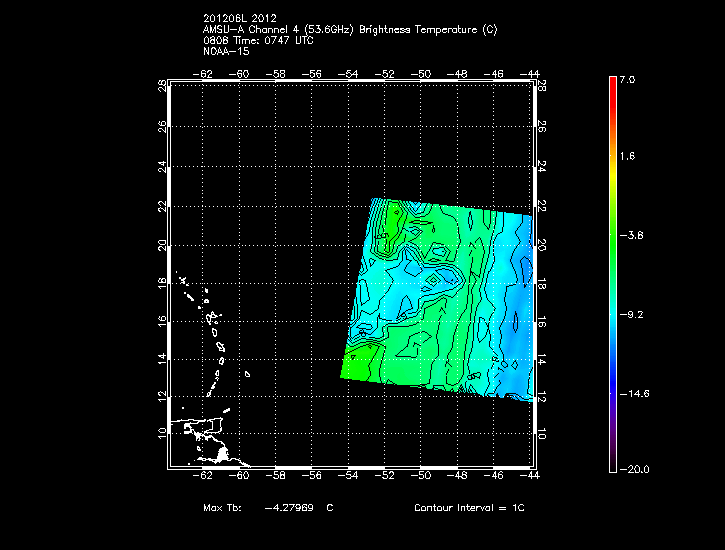Screen dimensions: 725x550
Task: Click the -44 longitude label on the top axis
Action: 530,73
